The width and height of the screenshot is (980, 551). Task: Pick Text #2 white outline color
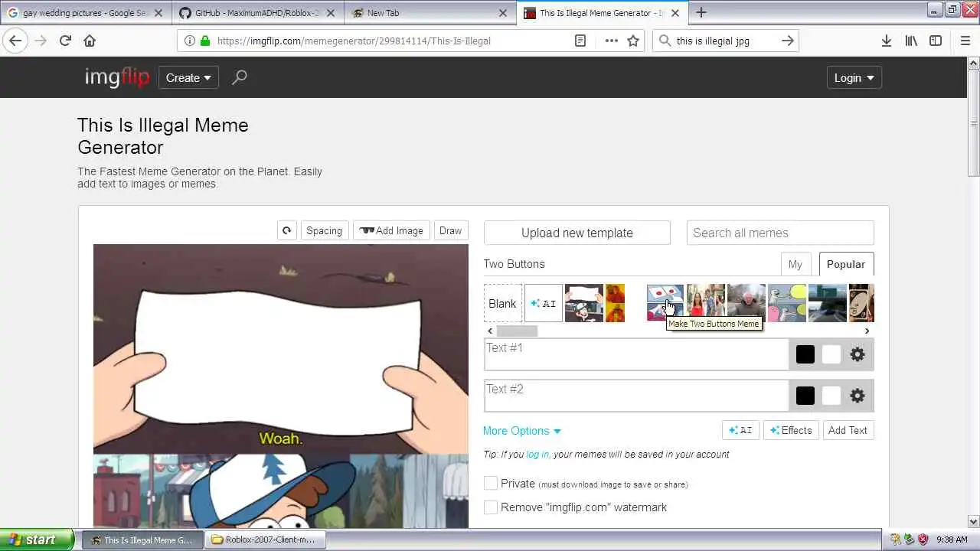pos(831,396)
